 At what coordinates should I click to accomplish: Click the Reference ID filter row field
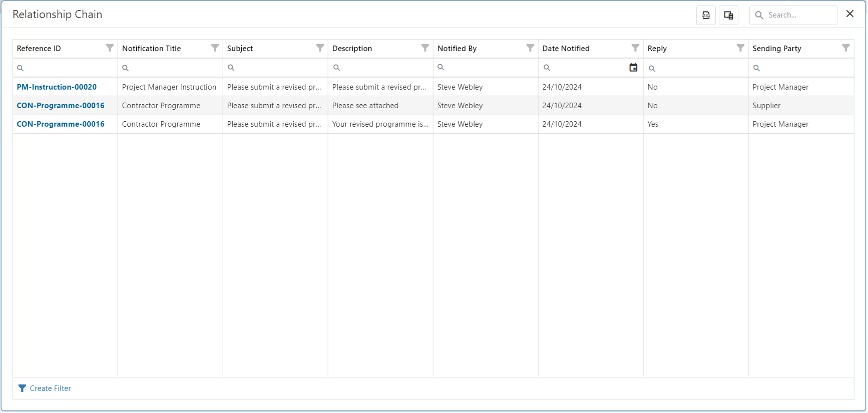tap(65, 68)
